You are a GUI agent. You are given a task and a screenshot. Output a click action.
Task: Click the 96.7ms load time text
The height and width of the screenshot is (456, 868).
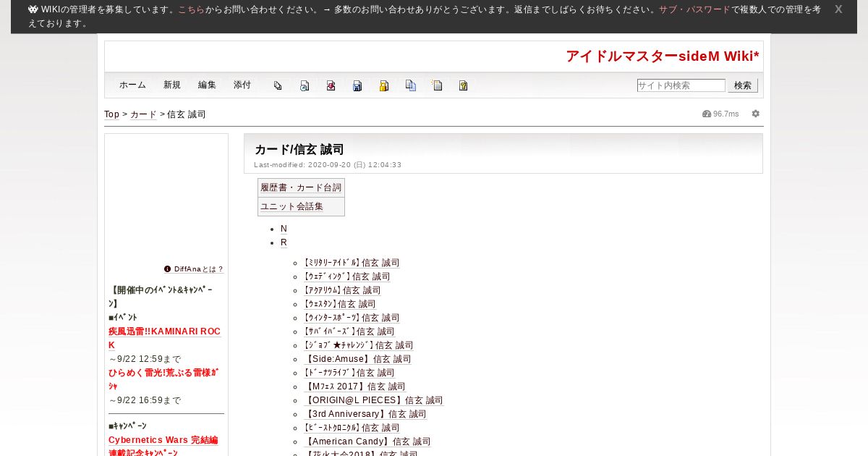click(726, 114)
